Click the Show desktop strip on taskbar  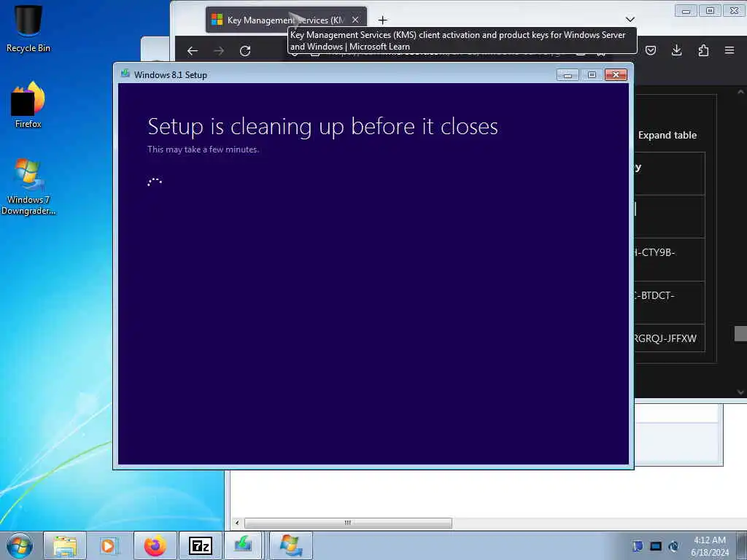tap(742, 545)
